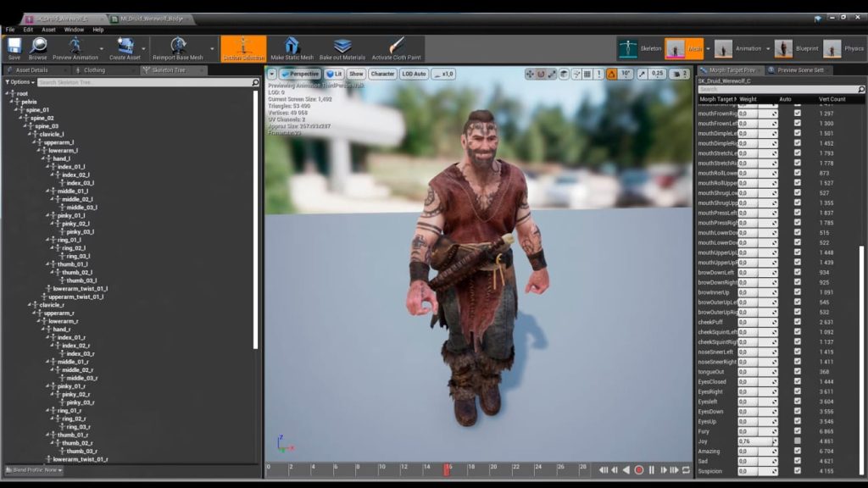Image resolution: width=868 pixels, height=488 pixels.
Task: Activate the Cloth Paint tool
Action: point(396,46)
